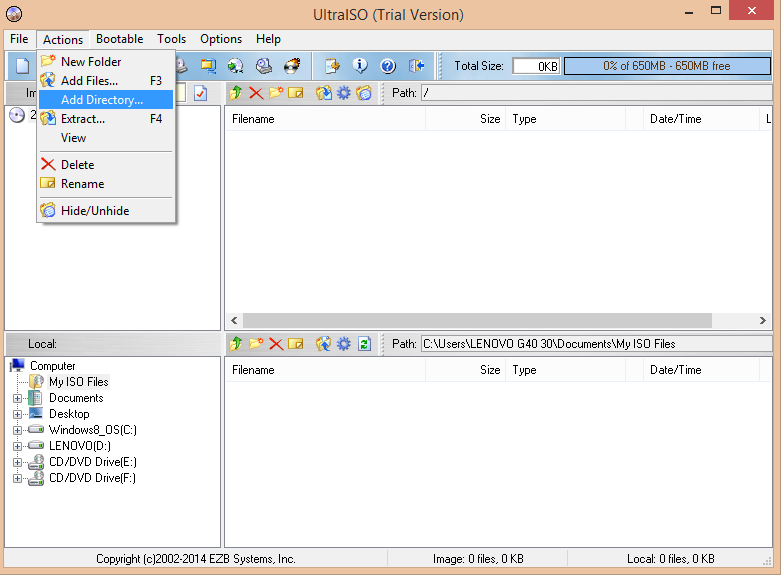Click the document-with-arrow toolbar icon
The image size is (781, 575).
(332, 66)
